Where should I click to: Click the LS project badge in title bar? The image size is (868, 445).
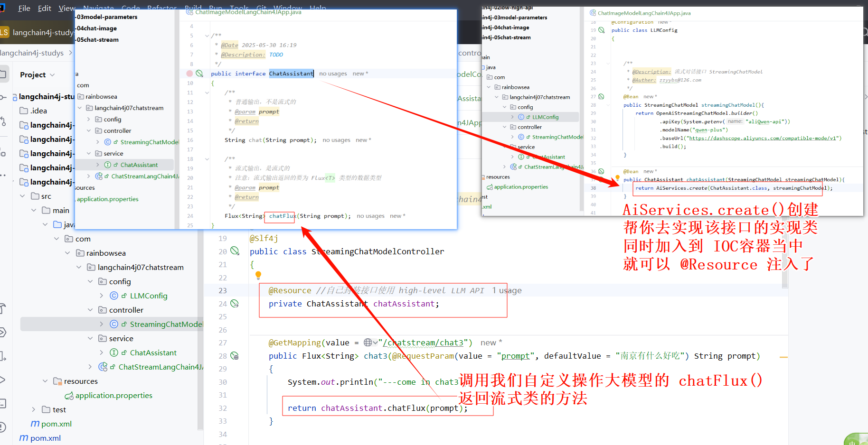(x=4, y=32)
